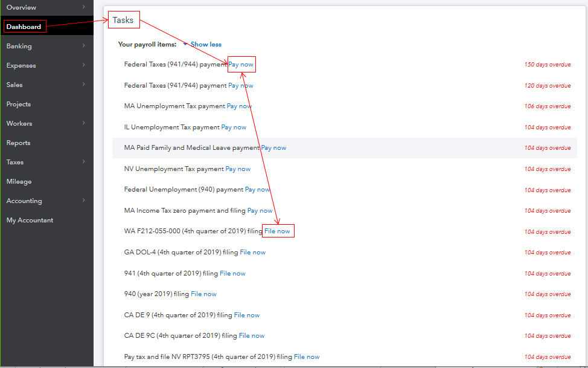
Task: Pay the NV Unemployment Tax payment
Action: coord(238,169)
